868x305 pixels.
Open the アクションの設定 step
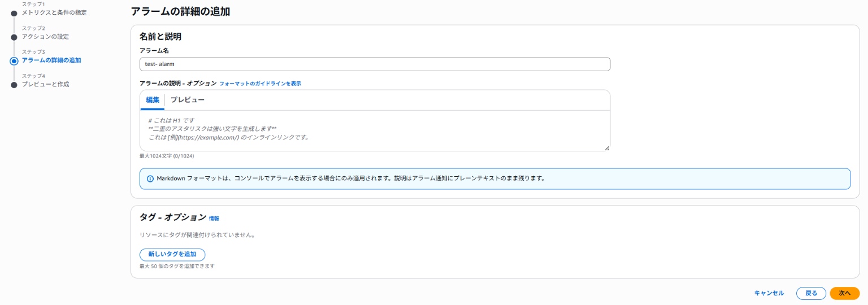click(45, 37)
